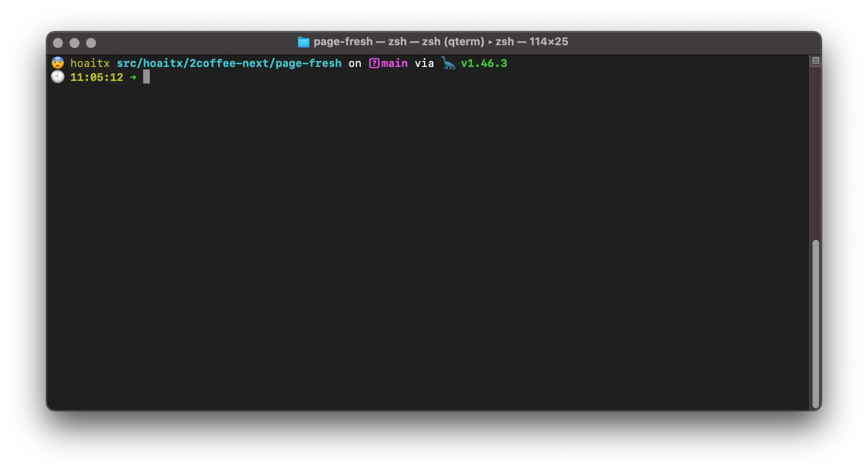Minimize the terminal window

pyautogui.click(x=74, y=43)
